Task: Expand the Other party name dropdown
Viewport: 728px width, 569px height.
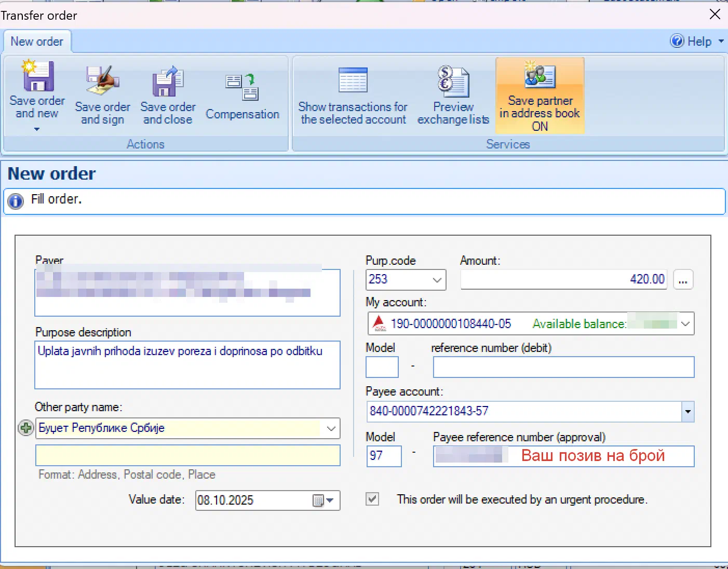Action: (331, 429)
